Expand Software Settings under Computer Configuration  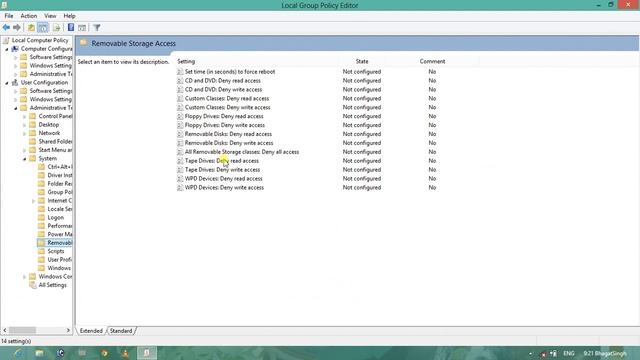(16, 57)
